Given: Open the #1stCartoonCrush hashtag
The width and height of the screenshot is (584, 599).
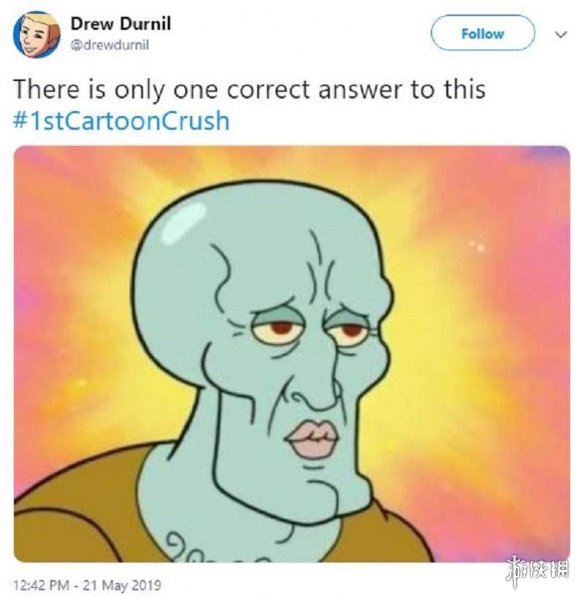Looking at the screenshot, I should 121,121.
